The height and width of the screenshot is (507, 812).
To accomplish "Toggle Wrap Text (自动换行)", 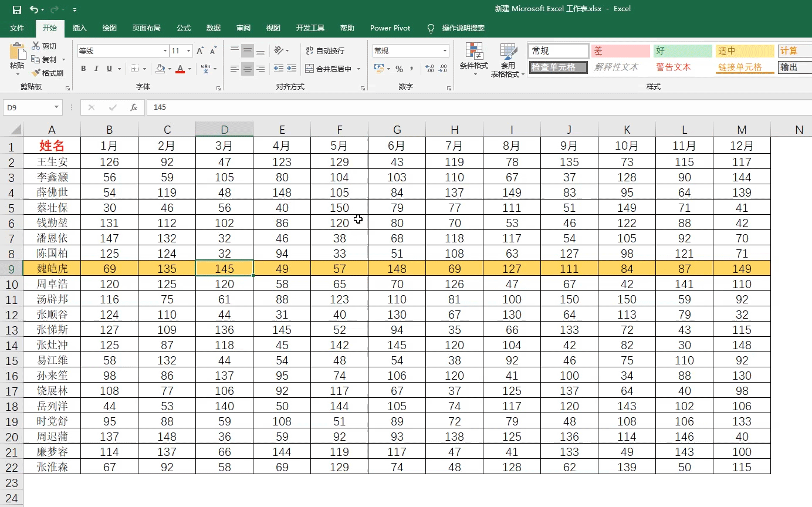I will 325,50.
